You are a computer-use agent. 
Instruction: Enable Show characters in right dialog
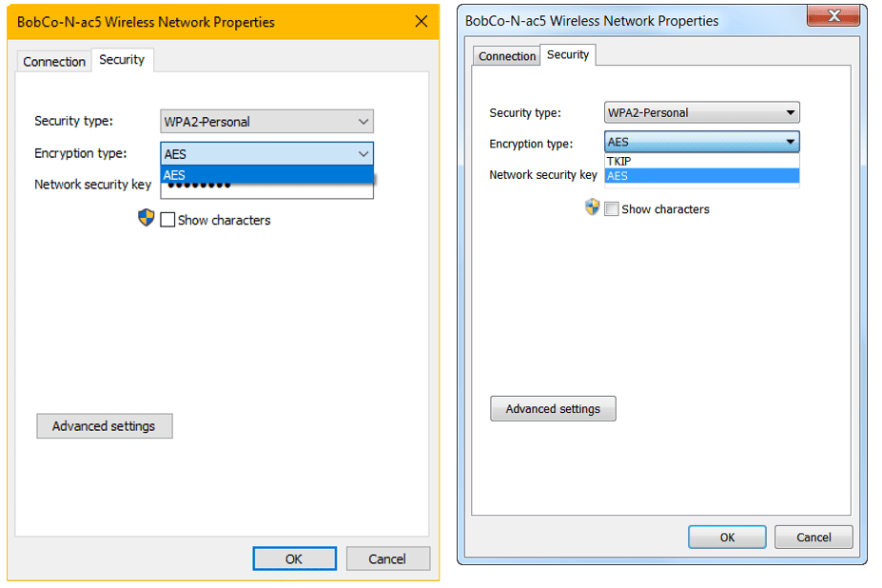point(612,209)
